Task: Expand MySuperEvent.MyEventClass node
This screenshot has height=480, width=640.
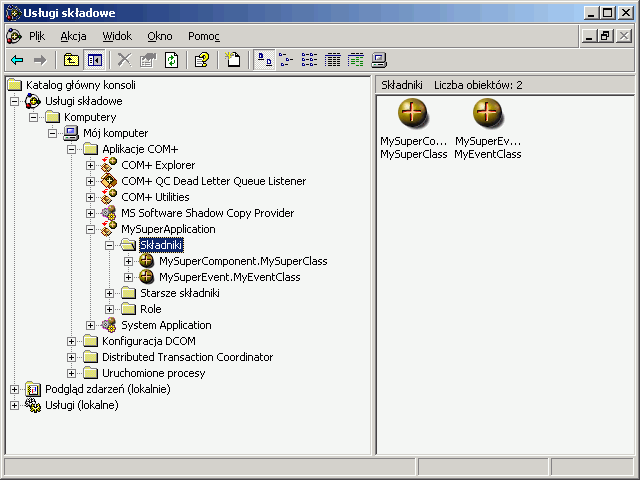Action: 129,278
